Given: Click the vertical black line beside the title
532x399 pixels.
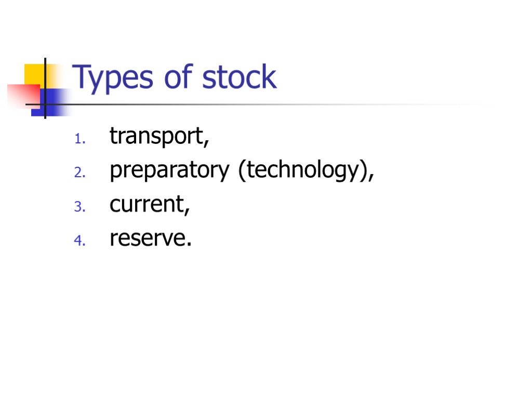Looking at the screenshot, I should 45,68.
